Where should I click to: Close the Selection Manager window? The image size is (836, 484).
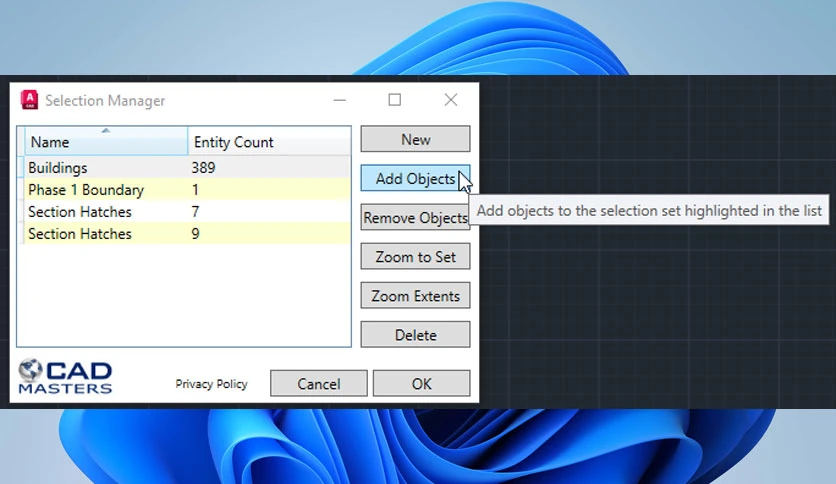[451, 100]
